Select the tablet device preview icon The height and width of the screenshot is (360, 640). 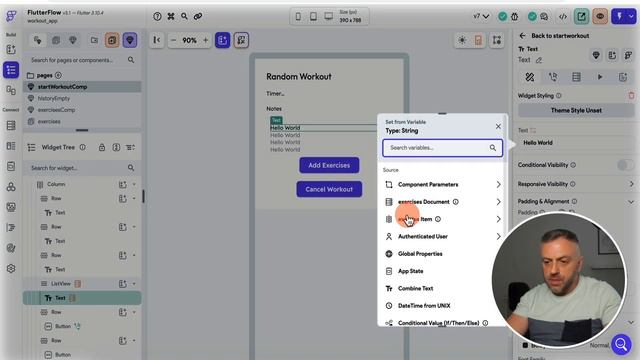click(313, 16)
